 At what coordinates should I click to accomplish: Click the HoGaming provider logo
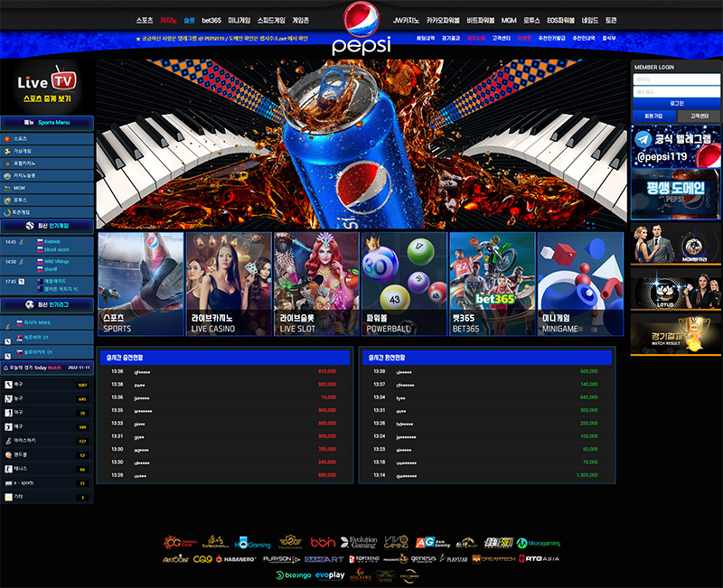pos(253,544)
